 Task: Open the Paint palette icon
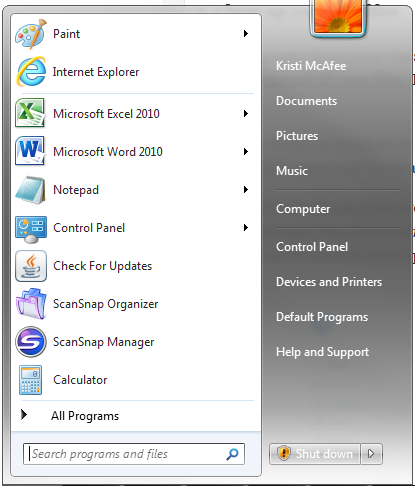coord(31,34)
